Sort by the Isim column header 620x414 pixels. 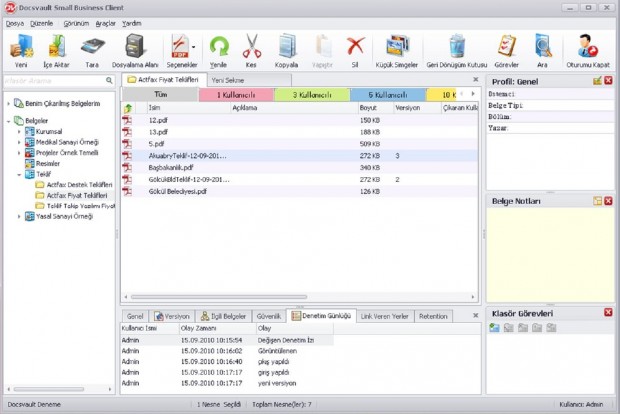pos(189,108)
